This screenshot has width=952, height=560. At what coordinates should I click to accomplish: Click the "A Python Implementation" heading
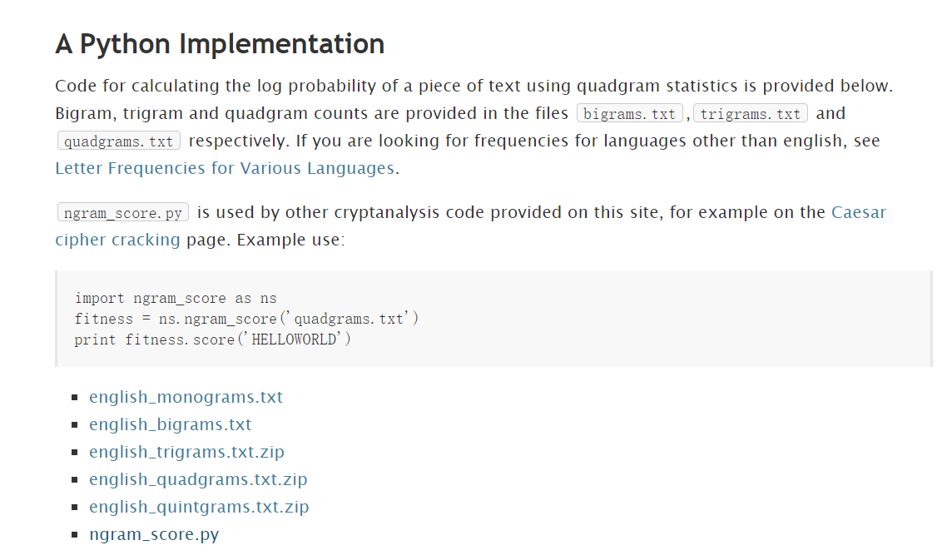coord(220,44)
